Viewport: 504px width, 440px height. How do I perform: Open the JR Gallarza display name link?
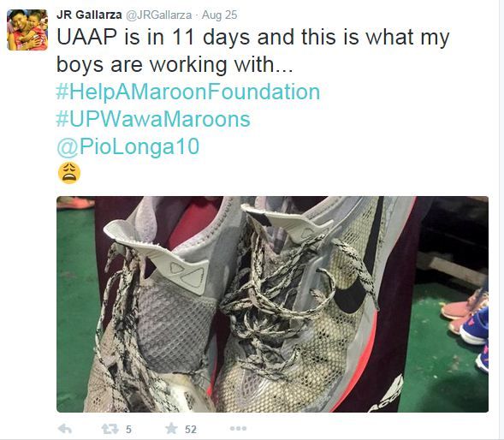(x=89, y=15)
